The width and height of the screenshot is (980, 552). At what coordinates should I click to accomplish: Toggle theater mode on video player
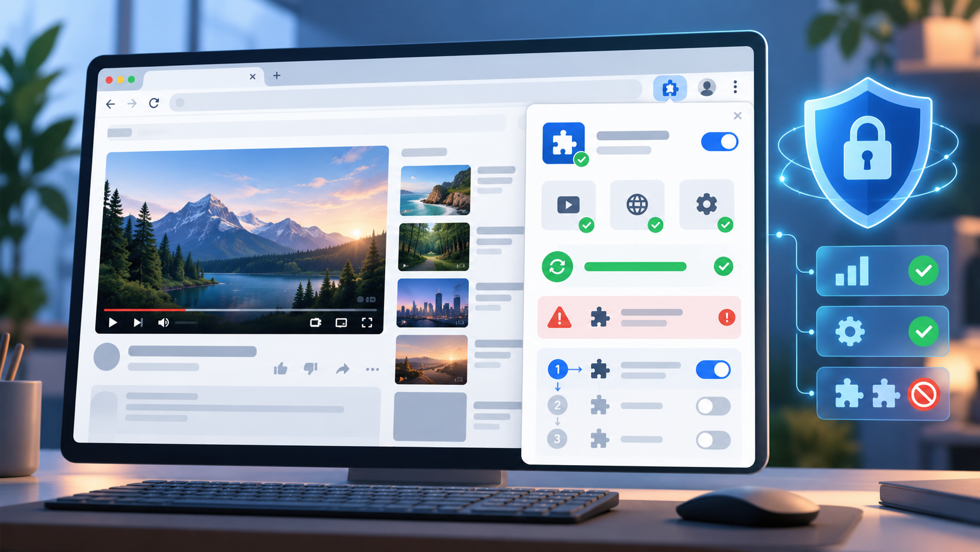[341, 323]
